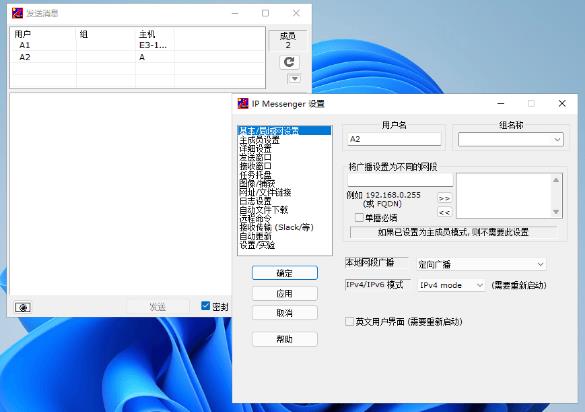Open the IPv4 mode dropdown
The image size is (585, 412).
[451, 285]
